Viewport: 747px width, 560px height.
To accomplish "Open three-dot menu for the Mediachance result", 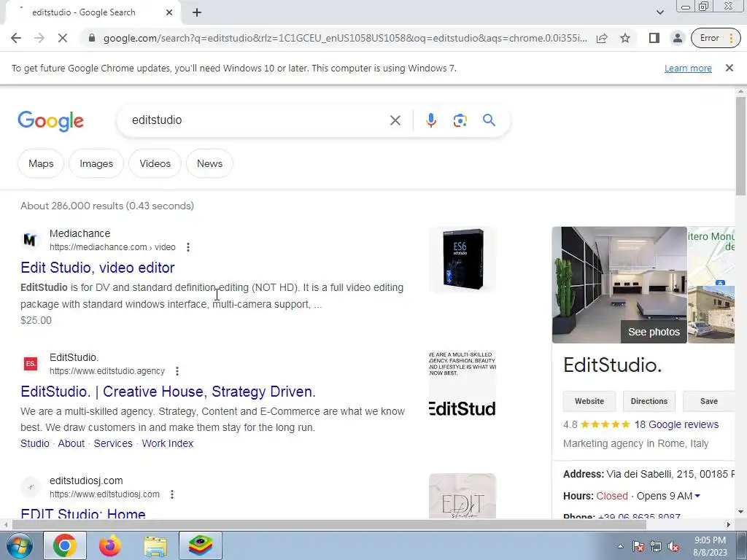I will click(188, 247).
